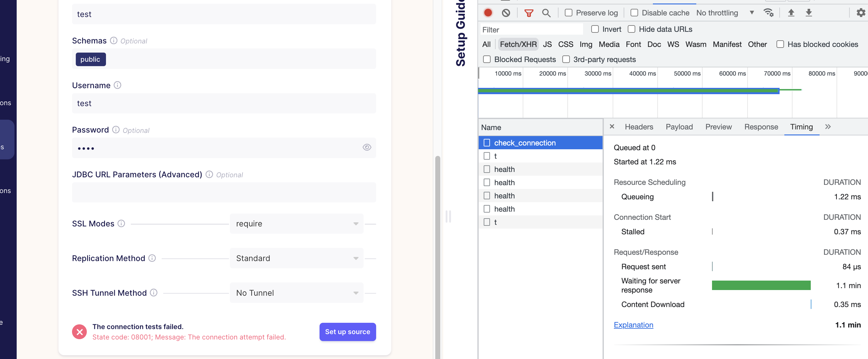Tick the Blocked Requests checkbox
The height and width of the screenshot is (359, 868).
(x=487, y=60)
